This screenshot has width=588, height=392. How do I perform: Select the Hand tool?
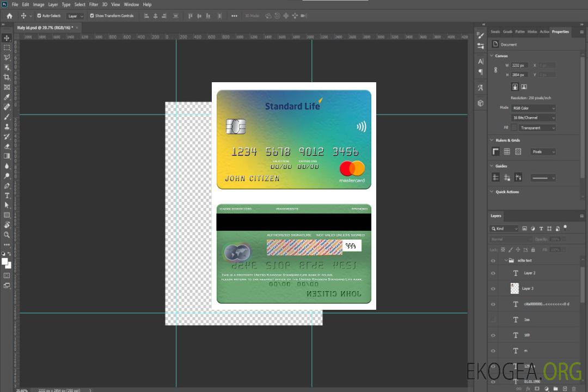click(x=7, y=225)
